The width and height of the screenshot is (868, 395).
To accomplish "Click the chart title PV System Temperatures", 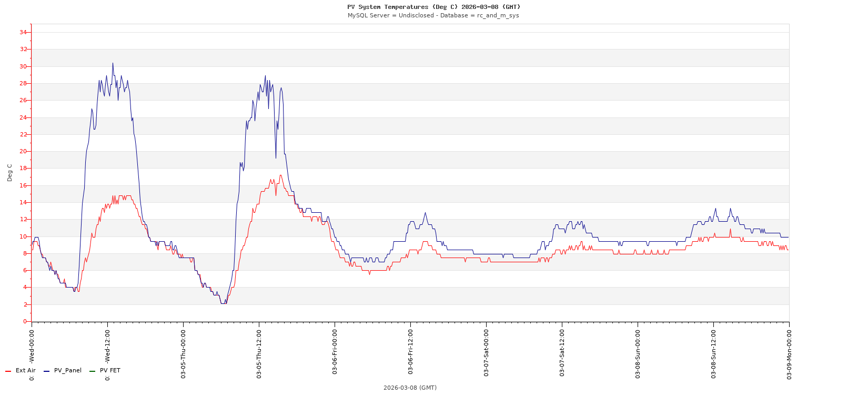I will click(433, 7).
